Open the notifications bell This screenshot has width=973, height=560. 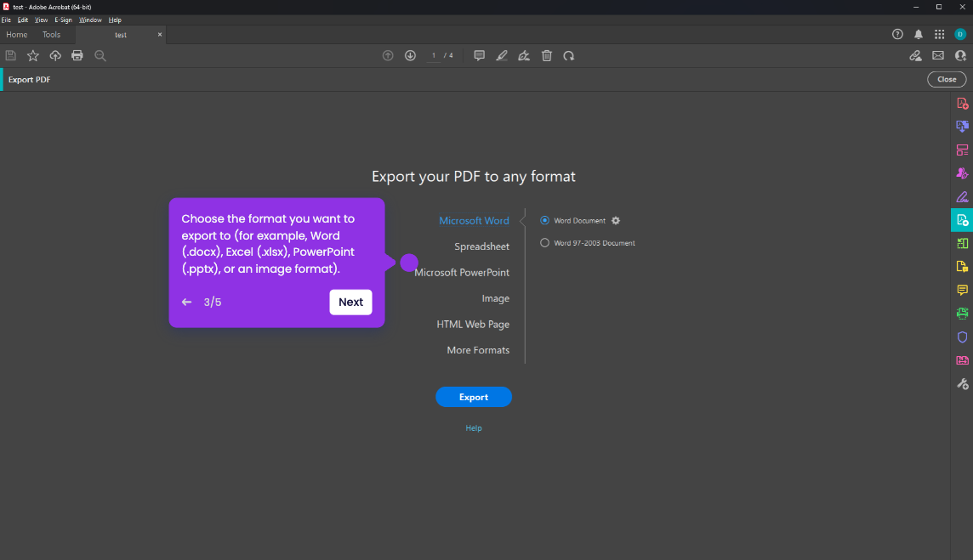pos(919,34)
